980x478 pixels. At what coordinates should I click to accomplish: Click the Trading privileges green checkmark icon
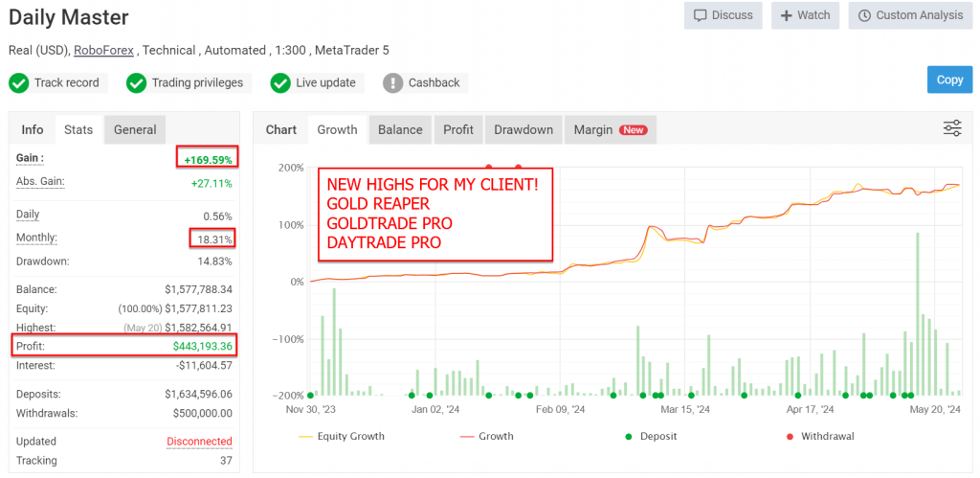(136, 83)
